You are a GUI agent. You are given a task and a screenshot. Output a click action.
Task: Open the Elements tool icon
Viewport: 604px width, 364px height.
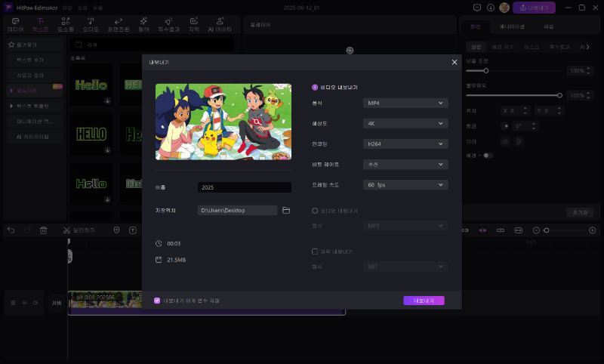(x=66, y=23)
